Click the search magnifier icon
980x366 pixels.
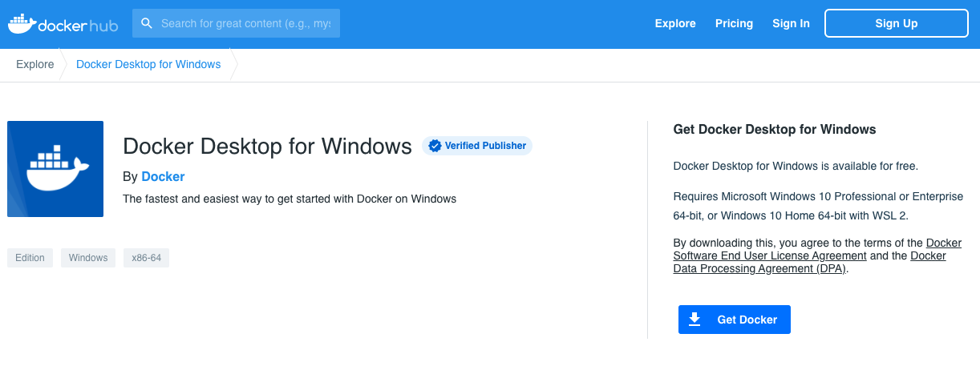pyautogui.click(x=147, y=23)
